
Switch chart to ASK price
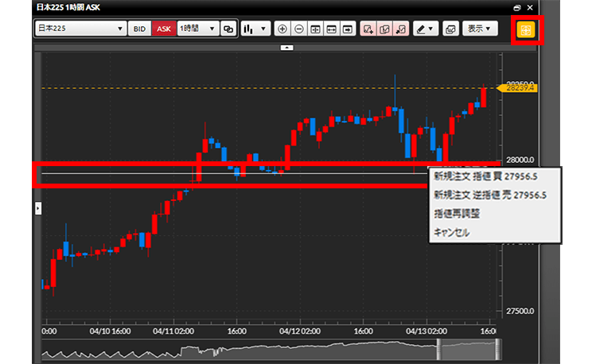163,29
